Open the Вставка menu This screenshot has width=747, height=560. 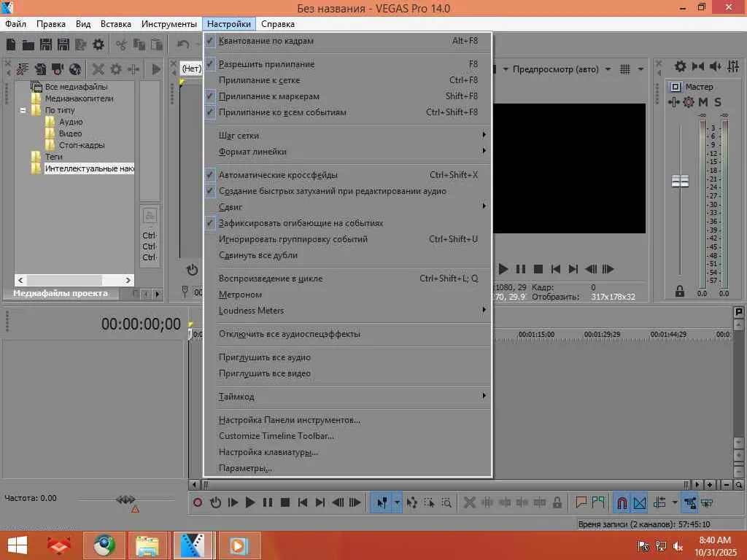pyautogui.click(x=116, y=24)
